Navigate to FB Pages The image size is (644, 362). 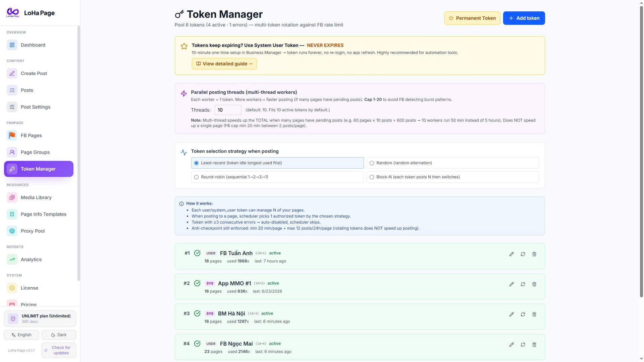(39, 135)
